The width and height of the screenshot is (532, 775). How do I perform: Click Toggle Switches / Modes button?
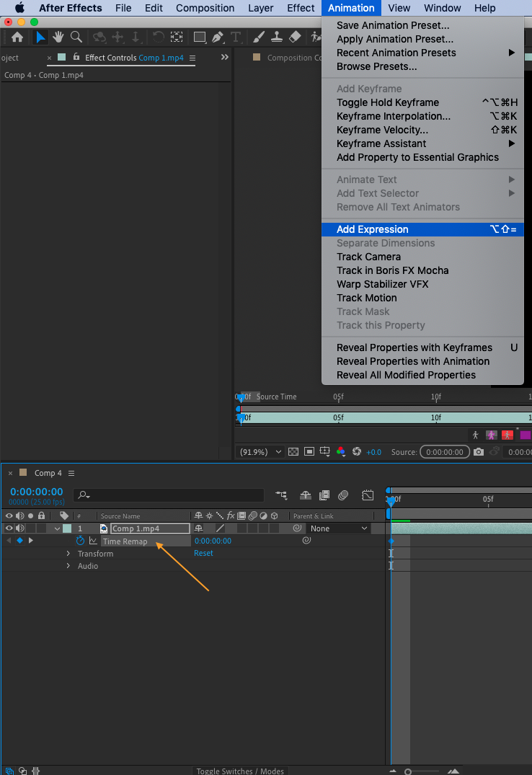[240, 771]
